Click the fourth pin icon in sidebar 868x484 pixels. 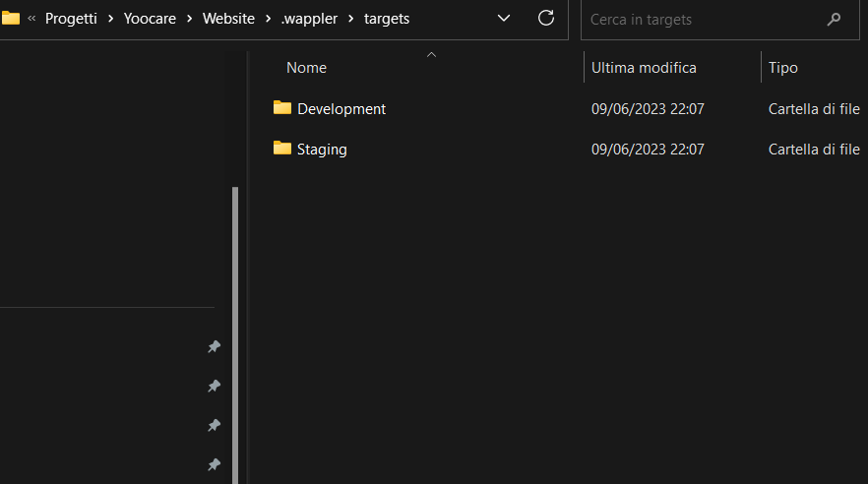coord(215,464)
